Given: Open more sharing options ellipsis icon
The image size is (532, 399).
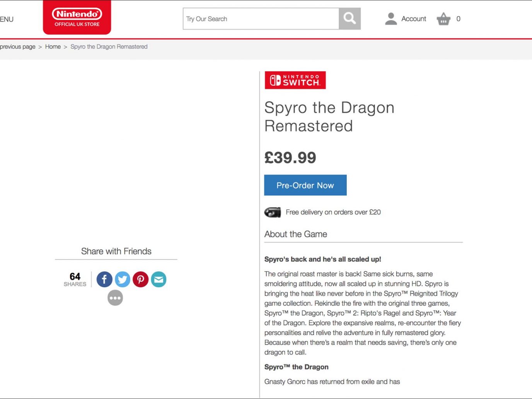Looking at the screenshot, I should click(x=115, y=298).
